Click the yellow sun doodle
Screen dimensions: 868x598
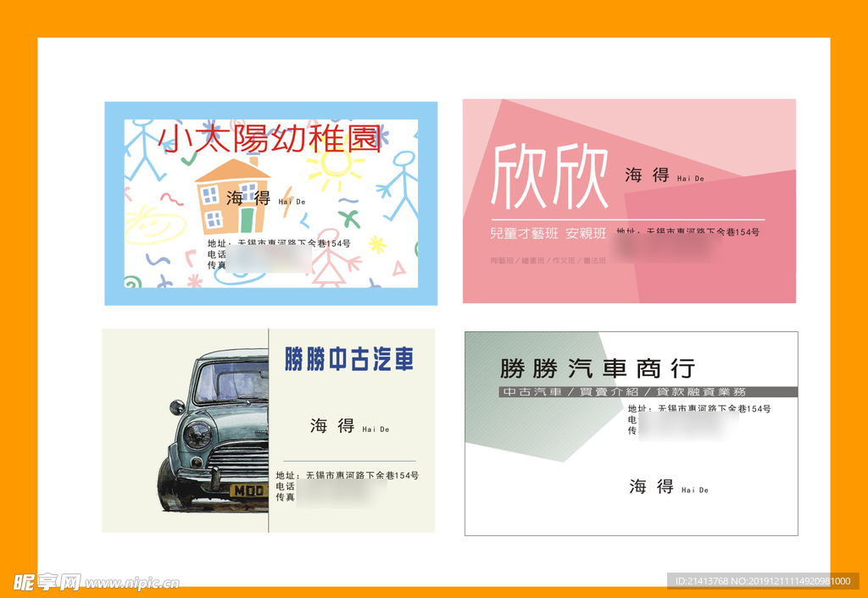pyautogui.click(x=335, y=167)
